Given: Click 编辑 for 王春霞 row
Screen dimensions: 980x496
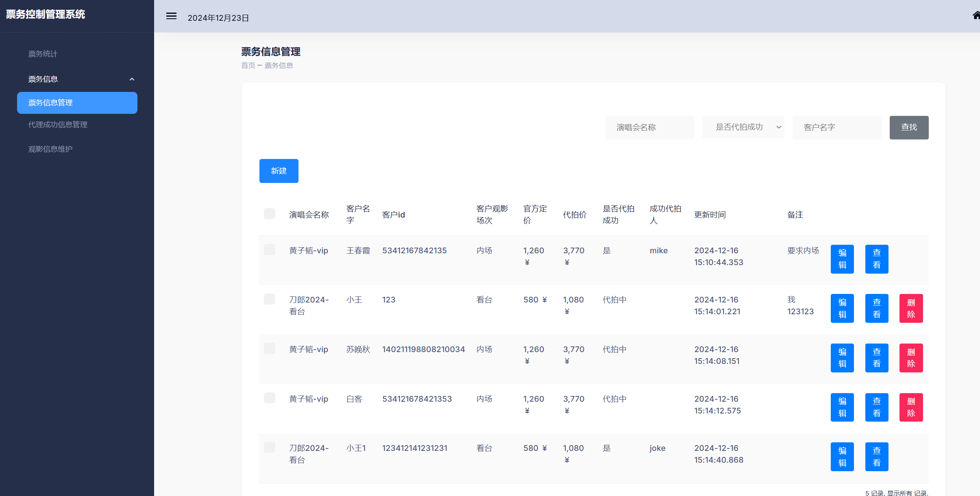Looking at the screenshot, I should [842, 259].
